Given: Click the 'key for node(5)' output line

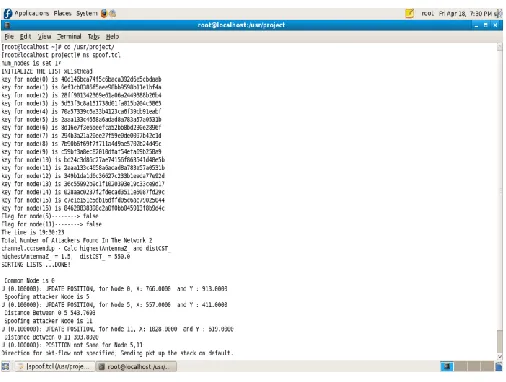Looking at the screenshot, I should coord(81,119).
